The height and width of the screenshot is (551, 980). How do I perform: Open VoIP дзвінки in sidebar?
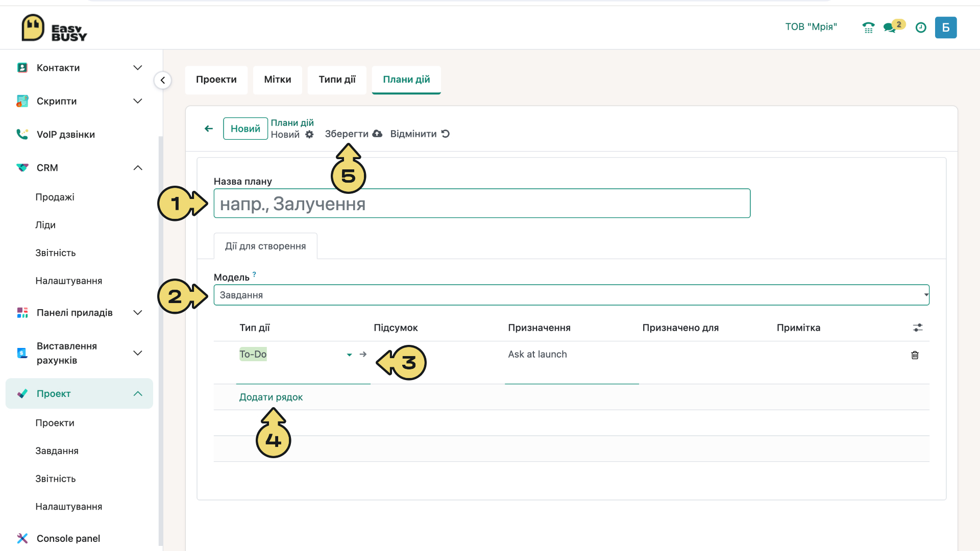click(66, 134)
